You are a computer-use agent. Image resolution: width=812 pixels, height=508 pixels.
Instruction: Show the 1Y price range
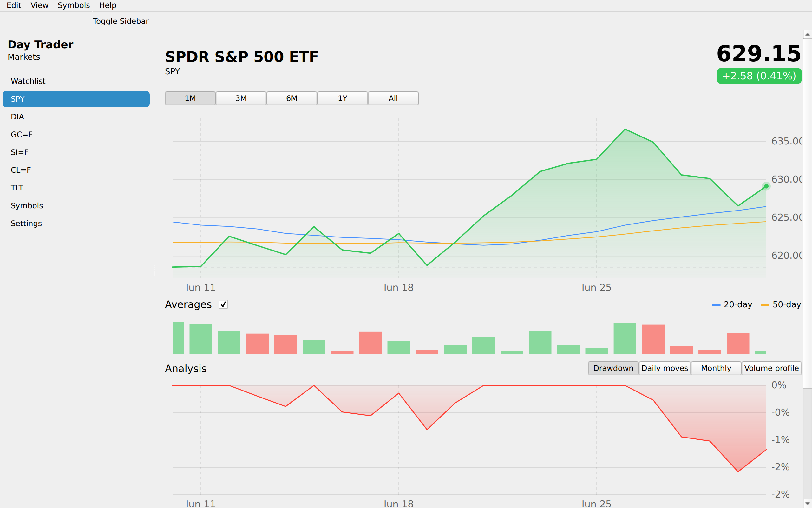342,98
